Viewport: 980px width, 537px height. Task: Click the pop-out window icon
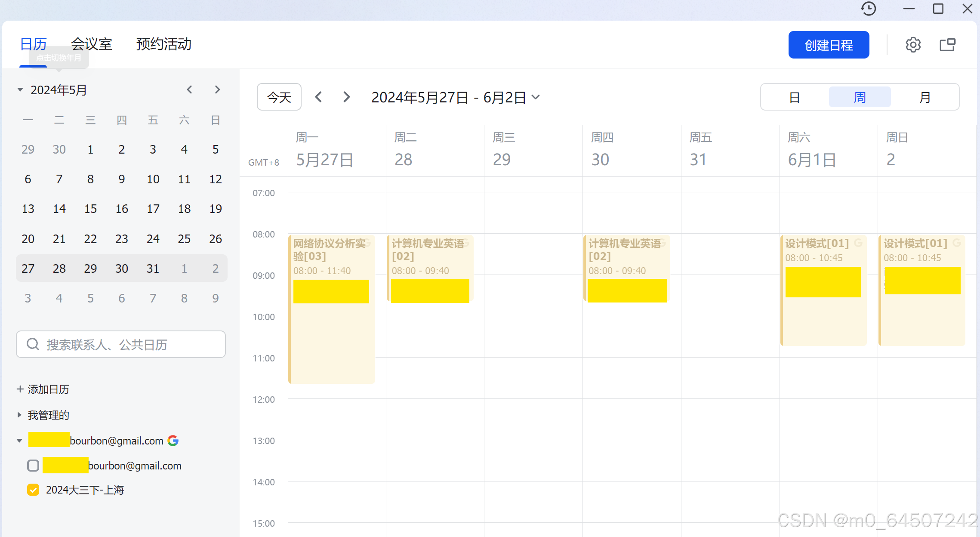pos(947,45)
